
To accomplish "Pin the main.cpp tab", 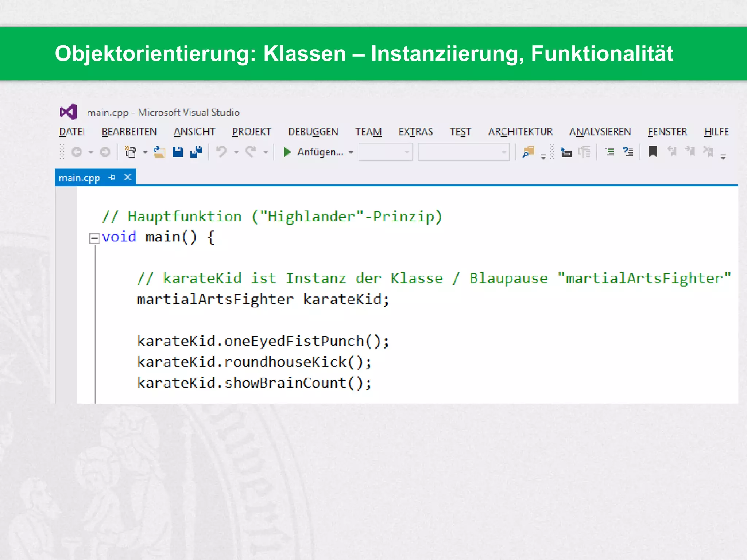I will (112, 178).
